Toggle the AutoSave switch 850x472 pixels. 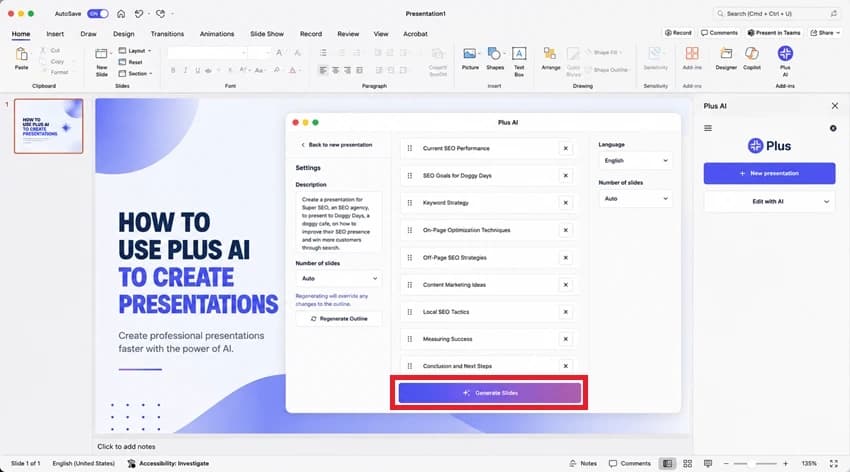pos(98,14)
